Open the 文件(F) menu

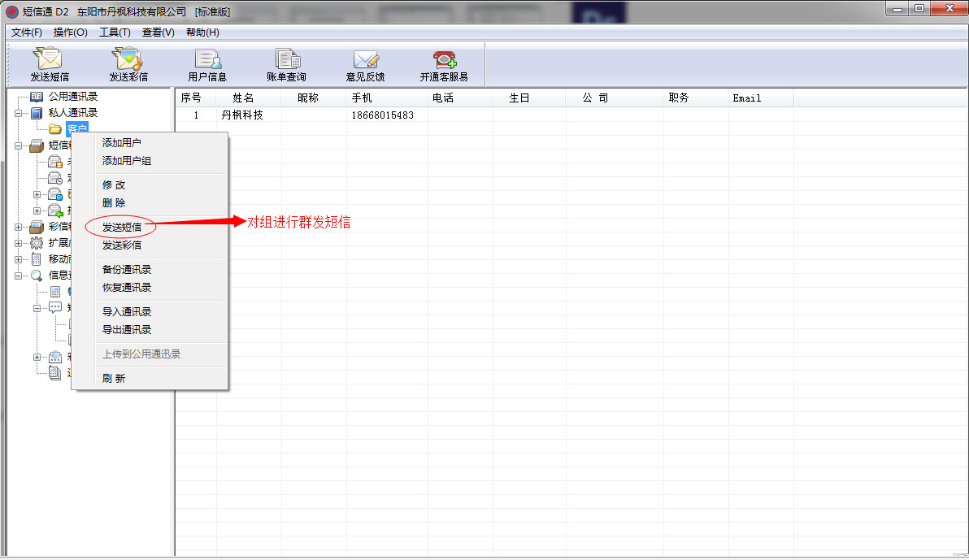[27, 33]
